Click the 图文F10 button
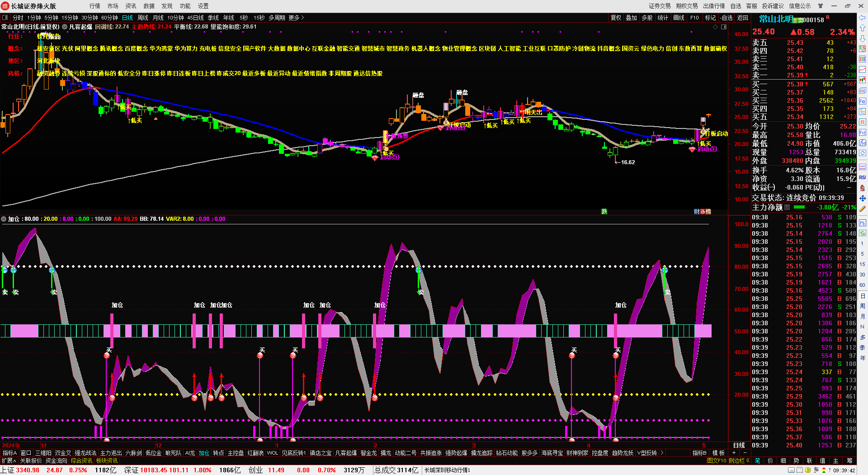The width and height of the screenshot is (868, 475). point(717,461)
